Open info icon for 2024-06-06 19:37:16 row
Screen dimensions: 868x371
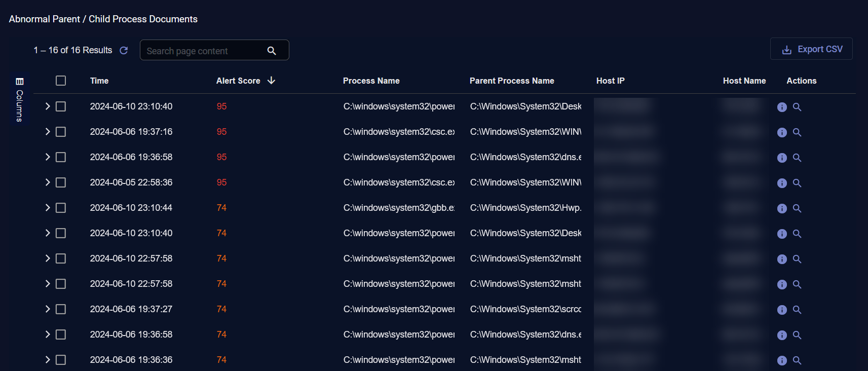[782, 132]
